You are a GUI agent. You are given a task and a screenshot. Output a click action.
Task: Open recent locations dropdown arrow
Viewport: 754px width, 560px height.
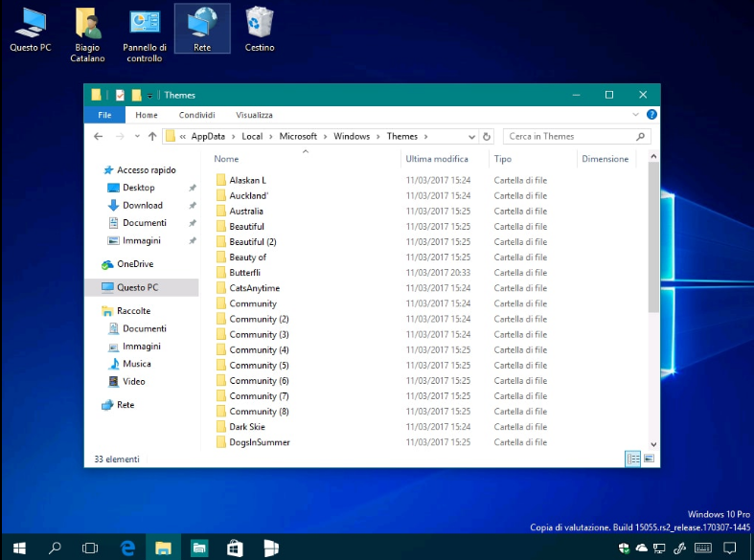coord(137,136)
